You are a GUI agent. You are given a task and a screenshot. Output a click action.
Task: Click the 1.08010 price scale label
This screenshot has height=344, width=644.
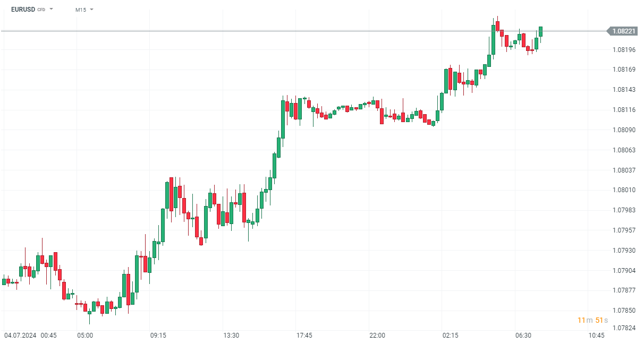click(623, 190)
